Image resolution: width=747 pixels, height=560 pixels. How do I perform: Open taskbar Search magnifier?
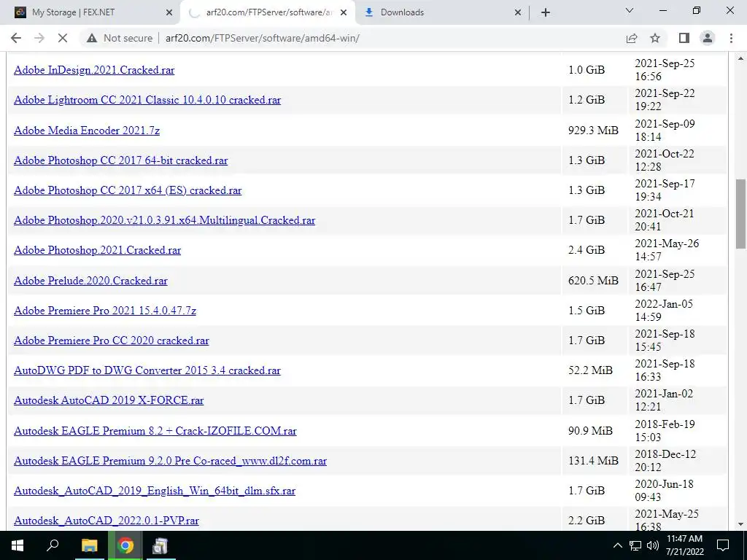(x=53, y=545)
